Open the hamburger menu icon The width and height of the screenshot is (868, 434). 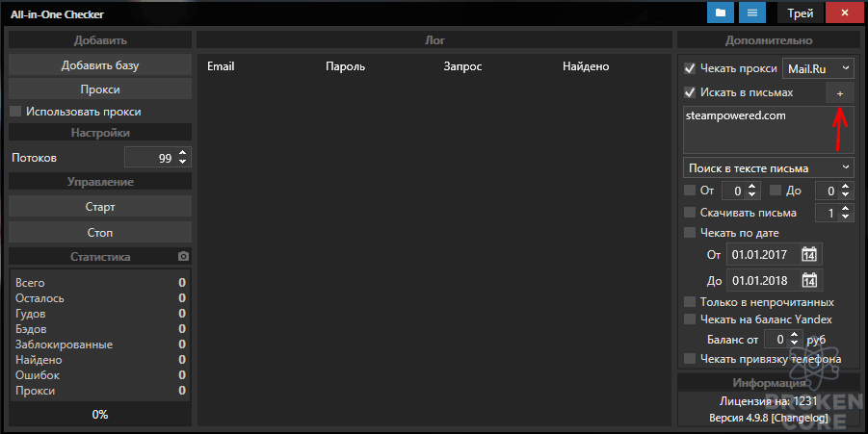click(x=751, y=13)
